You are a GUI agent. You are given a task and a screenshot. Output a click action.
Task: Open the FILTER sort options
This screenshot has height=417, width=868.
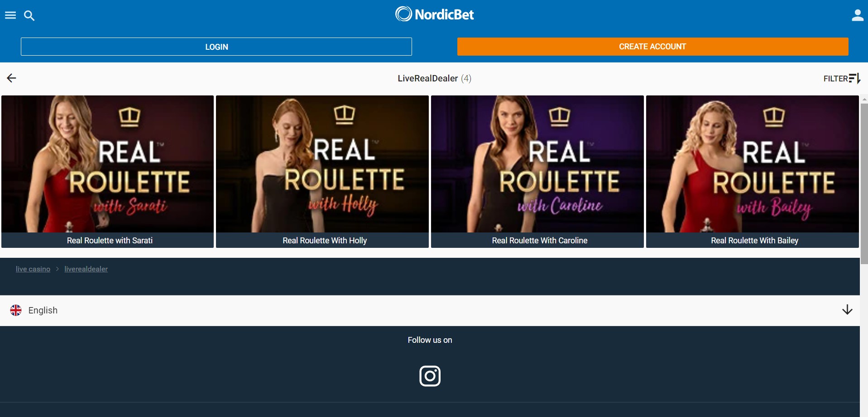[x=841, y=78]
